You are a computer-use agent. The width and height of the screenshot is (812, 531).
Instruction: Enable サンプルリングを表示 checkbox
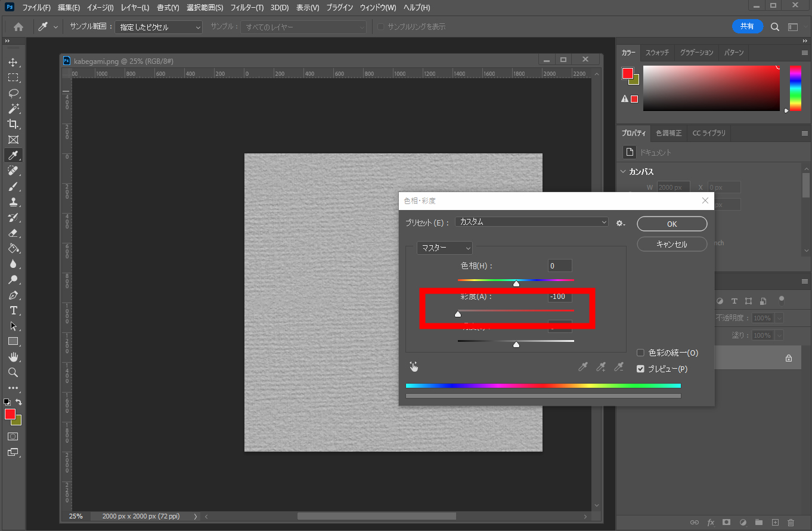pos(381,27)
